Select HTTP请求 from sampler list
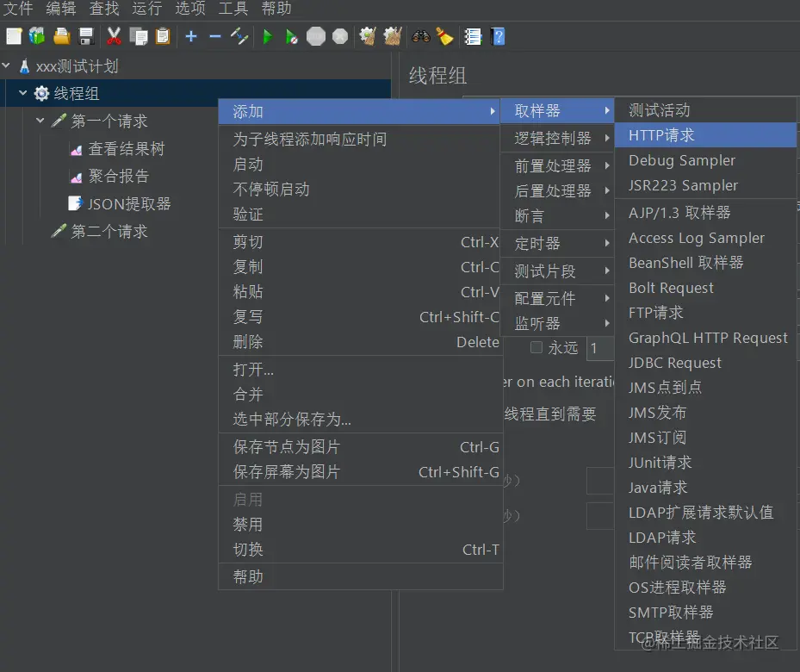Viewport: 800px width, 672px height. click(705, 135)
